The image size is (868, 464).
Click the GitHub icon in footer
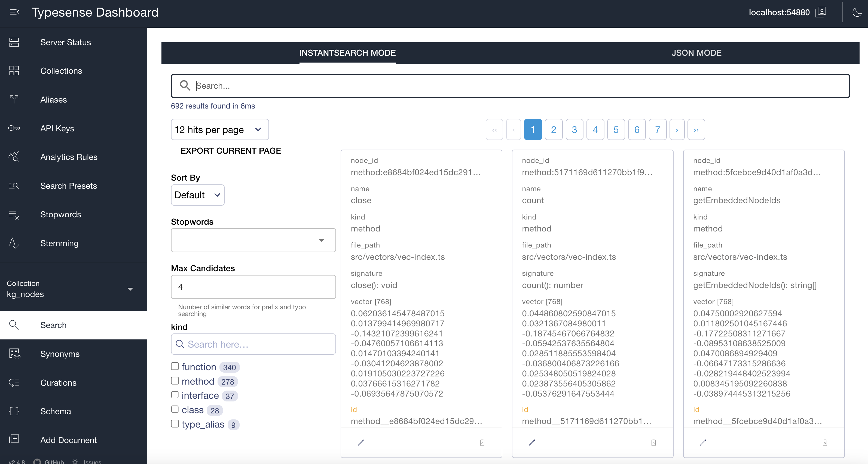tap(37, 462)
